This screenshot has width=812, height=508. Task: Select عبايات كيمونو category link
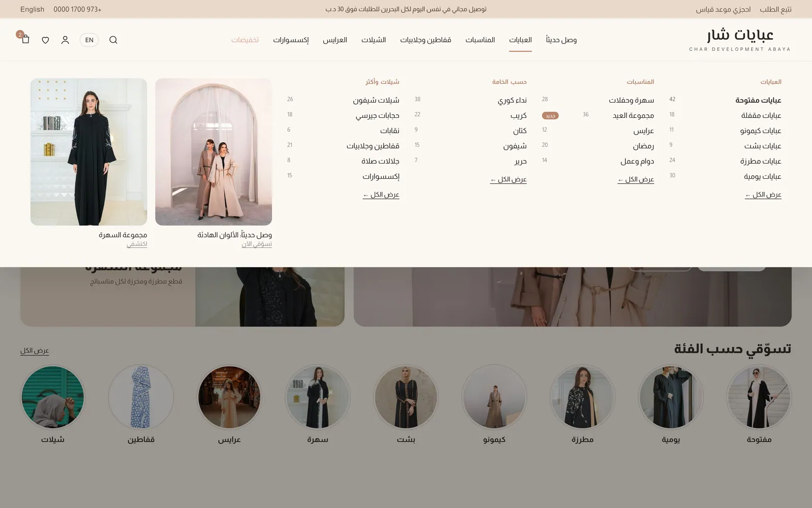click(760, 131)
